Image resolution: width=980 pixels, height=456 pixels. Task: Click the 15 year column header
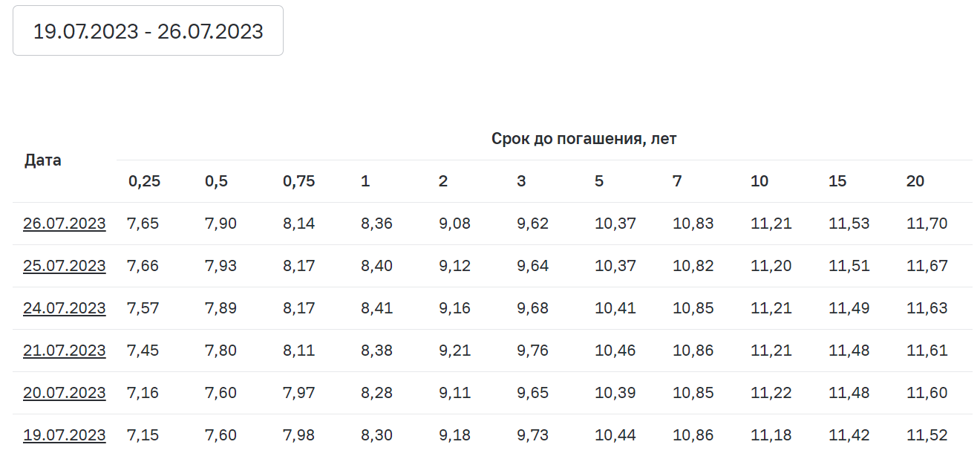point(837,181)
